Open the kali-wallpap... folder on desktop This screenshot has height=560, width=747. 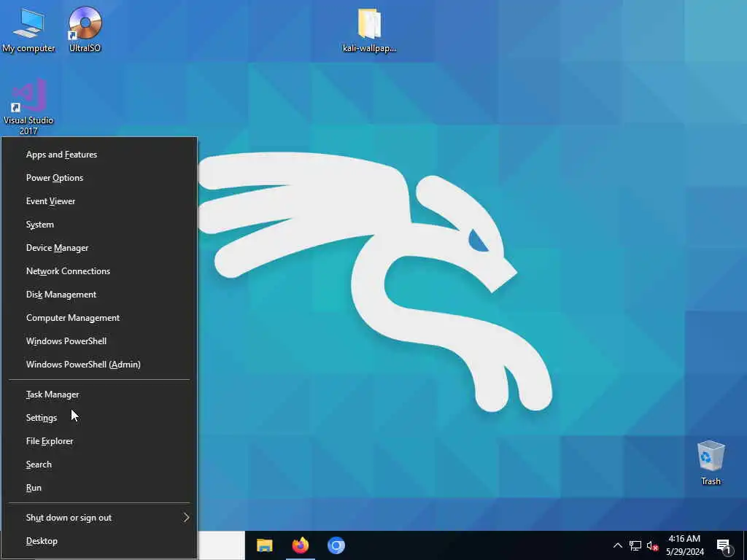point(369,29)
